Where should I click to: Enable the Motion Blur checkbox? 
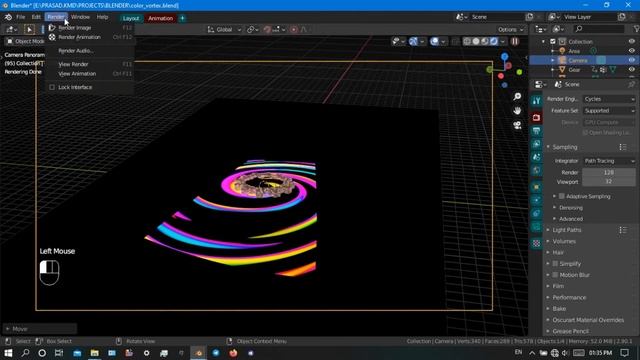(555, 275)
